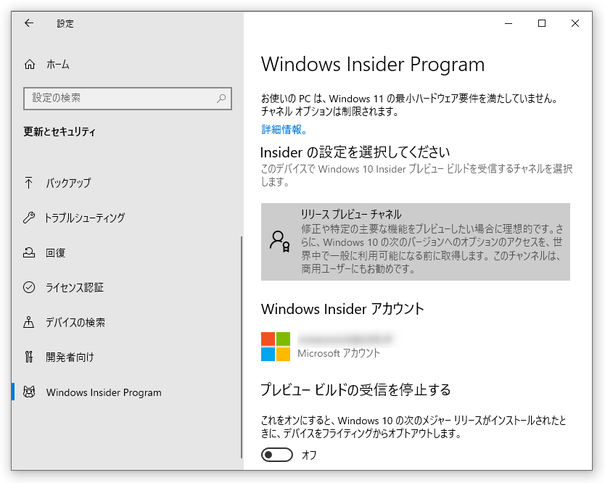Viewport: 605px width, 483px height.
Task: Click the Windows Insider Program cat icon
Action: point(29,392)
